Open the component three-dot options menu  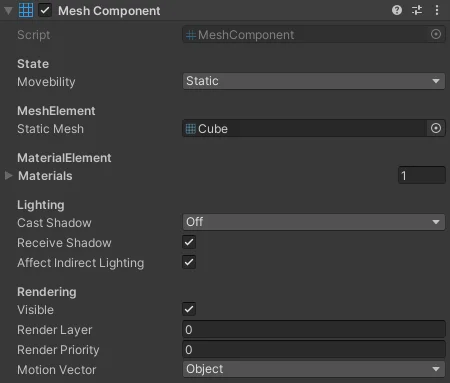(437, 10)
